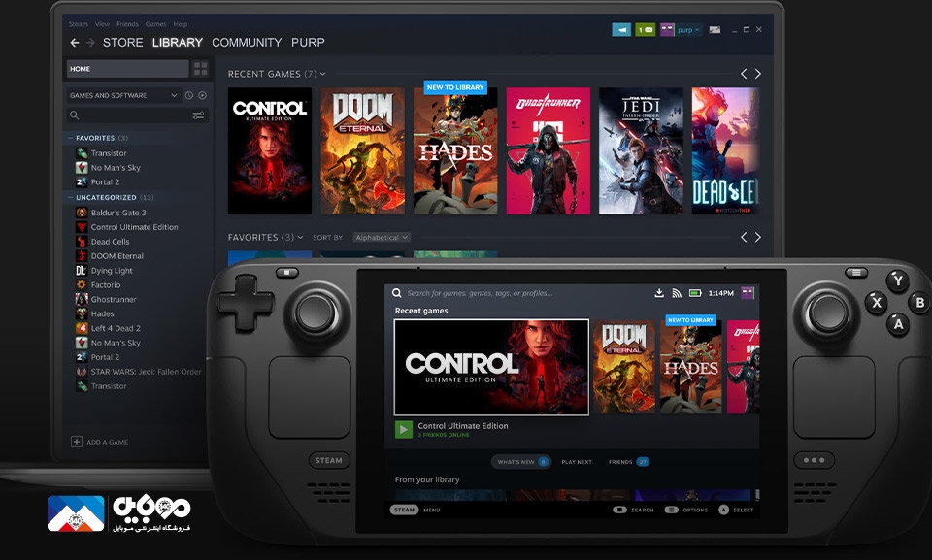Go back with the left arrow in Steam window
The image size is (932, 560).
[75, 42]
